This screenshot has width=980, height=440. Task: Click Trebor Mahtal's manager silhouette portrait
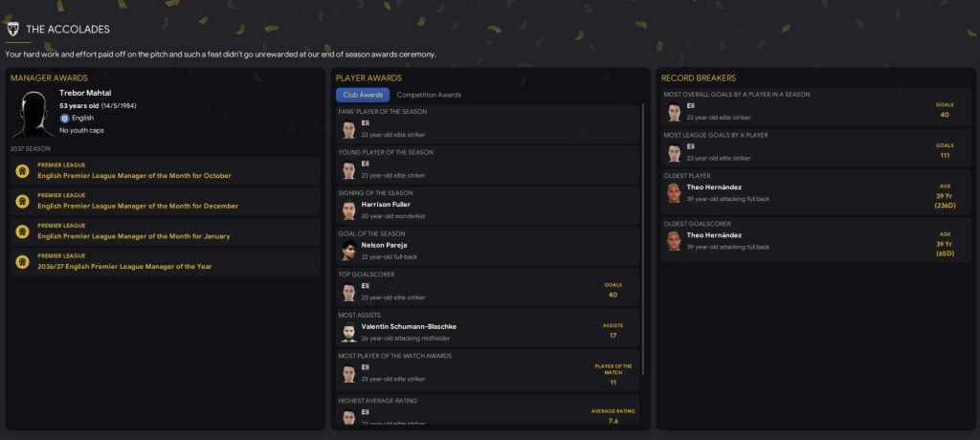(33, 114)
